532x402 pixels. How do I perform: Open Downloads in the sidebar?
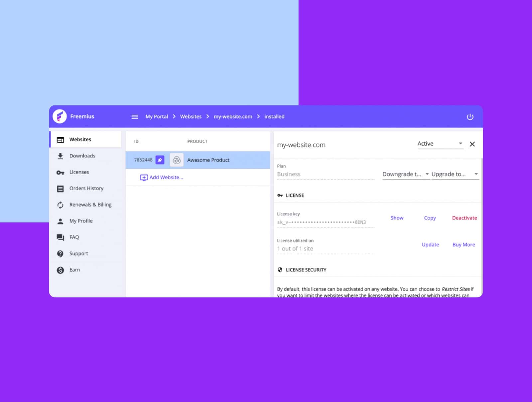pos(86,156)
